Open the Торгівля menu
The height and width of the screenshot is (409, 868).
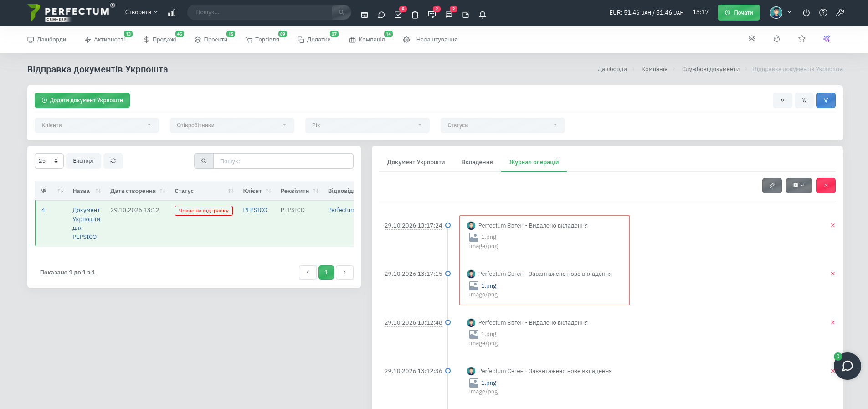(x=262, y=40)
